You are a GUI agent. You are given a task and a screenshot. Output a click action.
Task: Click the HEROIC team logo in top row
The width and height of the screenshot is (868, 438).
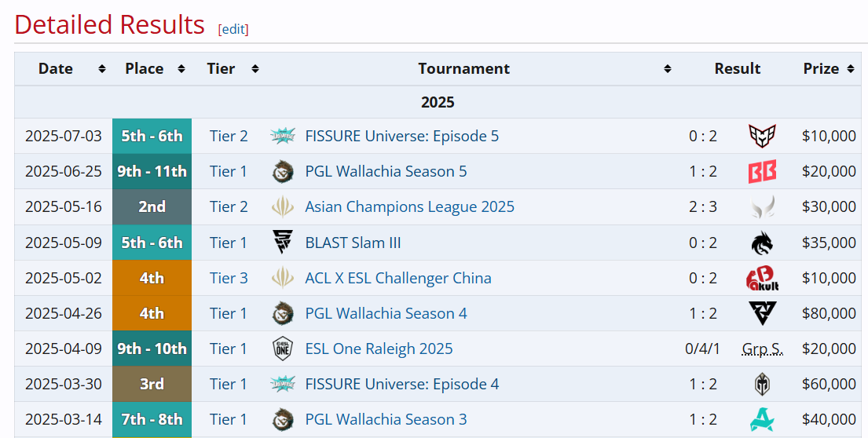click(x=762, y=136)
